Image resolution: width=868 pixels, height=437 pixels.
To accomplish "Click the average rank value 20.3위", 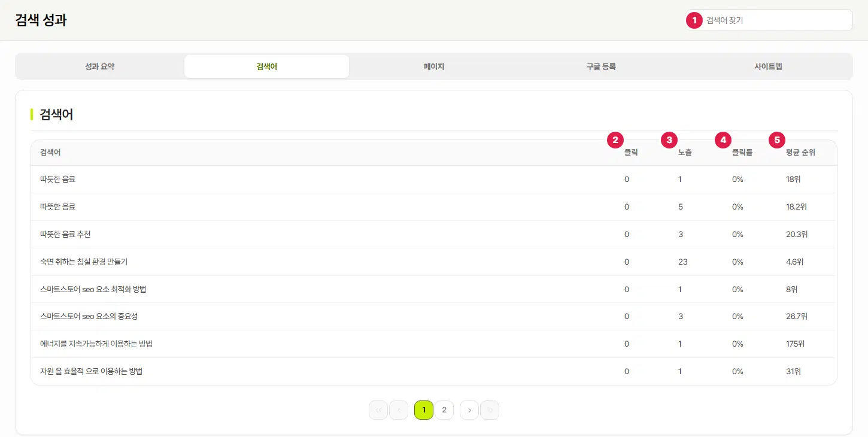I will [x=797, y=234].
